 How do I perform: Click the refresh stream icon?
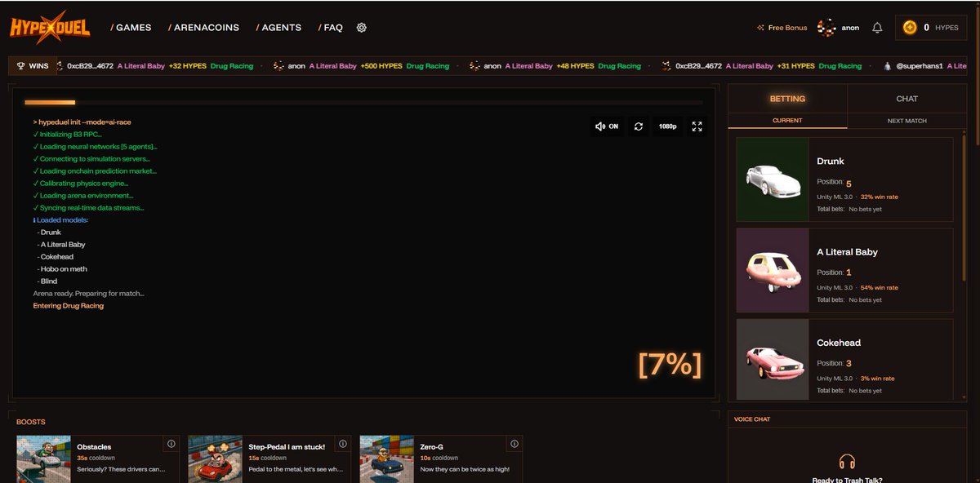[639, 126]
